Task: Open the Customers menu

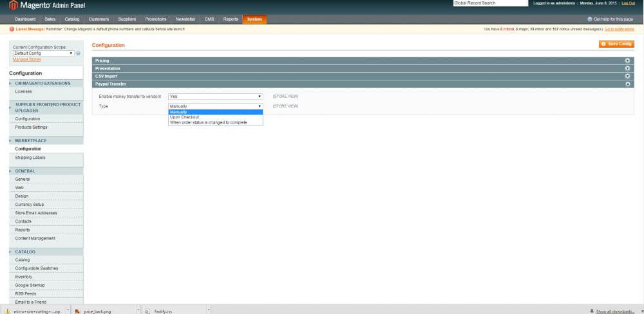Action: (x=99, y=19)
